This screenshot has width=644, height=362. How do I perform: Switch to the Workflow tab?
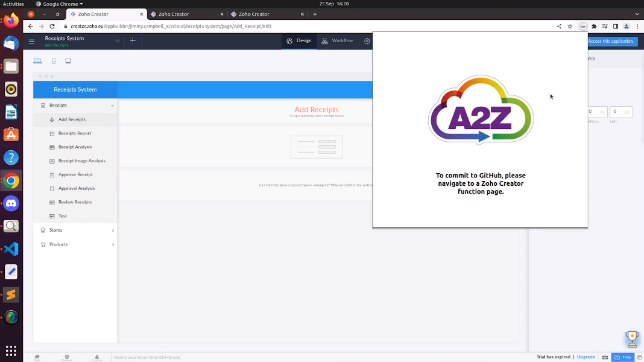click(x=337, y=40)
